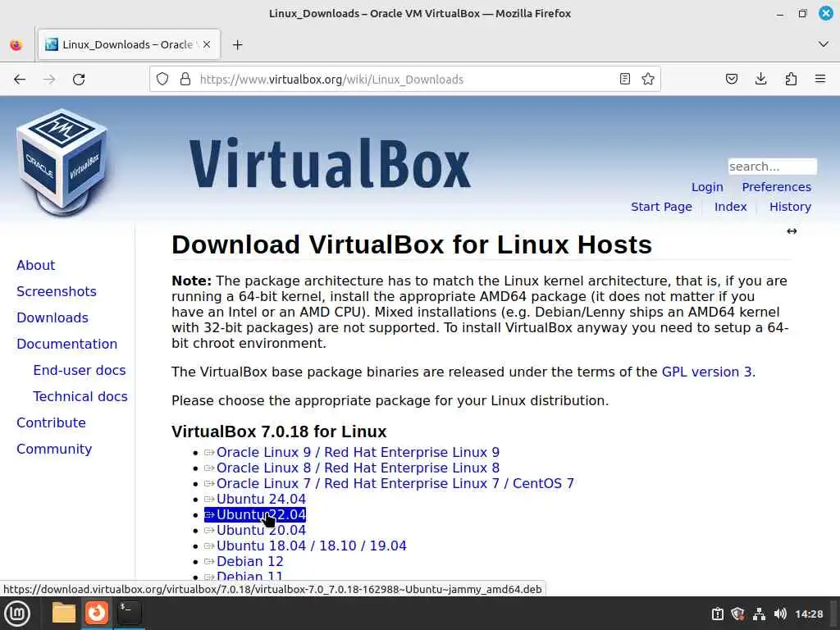Screen dimensions: 840x630
Task: Open the Login link
Action: (x=707, y=187)
